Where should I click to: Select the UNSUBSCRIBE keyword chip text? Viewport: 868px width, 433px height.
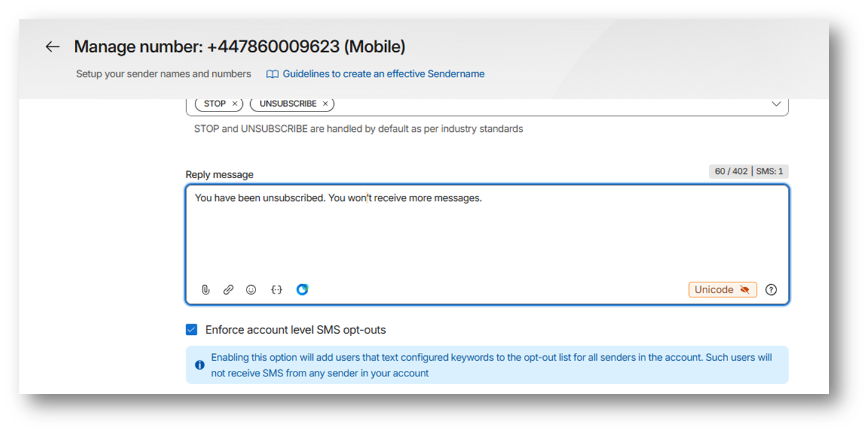click(288, 104)
